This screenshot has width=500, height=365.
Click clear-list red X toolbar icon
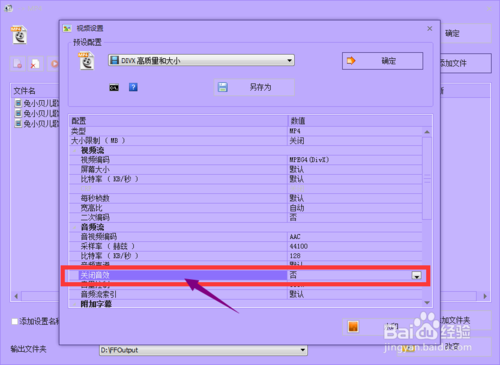click(35, 63)
